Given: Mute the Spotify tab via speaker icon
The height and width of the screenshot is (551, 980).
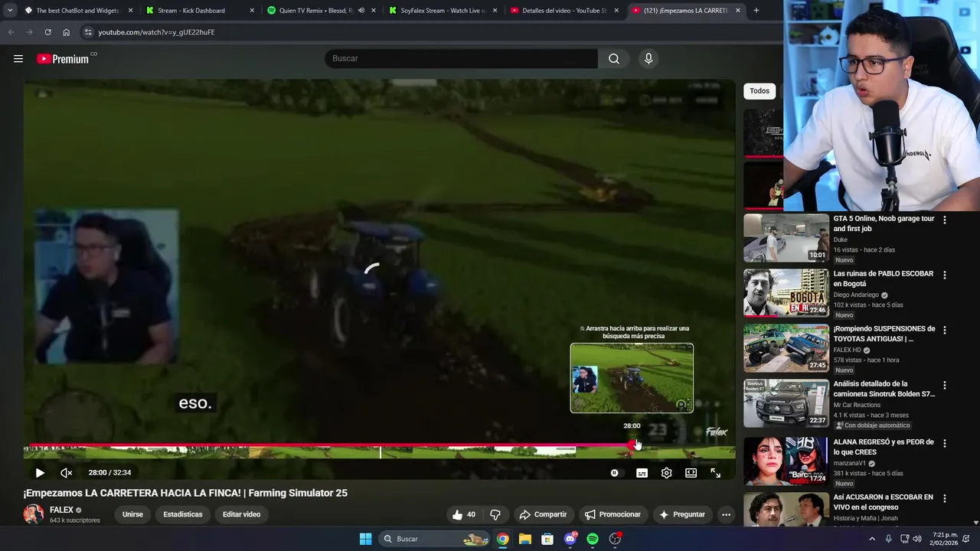Looking at the screenshot, I should (361, 11).
